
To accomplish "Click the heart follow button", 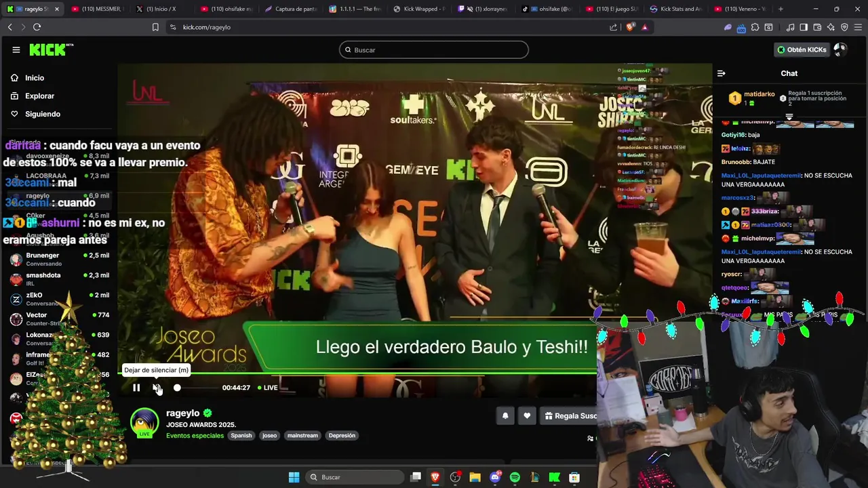I will (x=527, y=416).
